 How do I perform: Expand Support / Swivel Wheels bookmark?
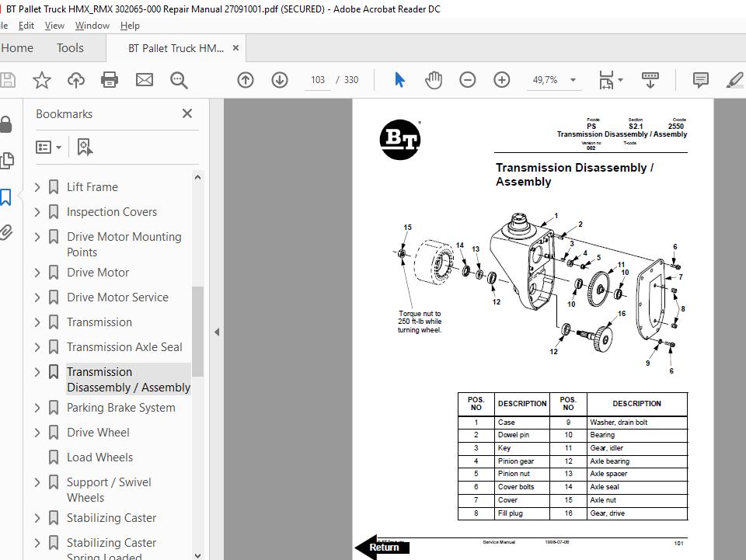click(x=37, y=482)
